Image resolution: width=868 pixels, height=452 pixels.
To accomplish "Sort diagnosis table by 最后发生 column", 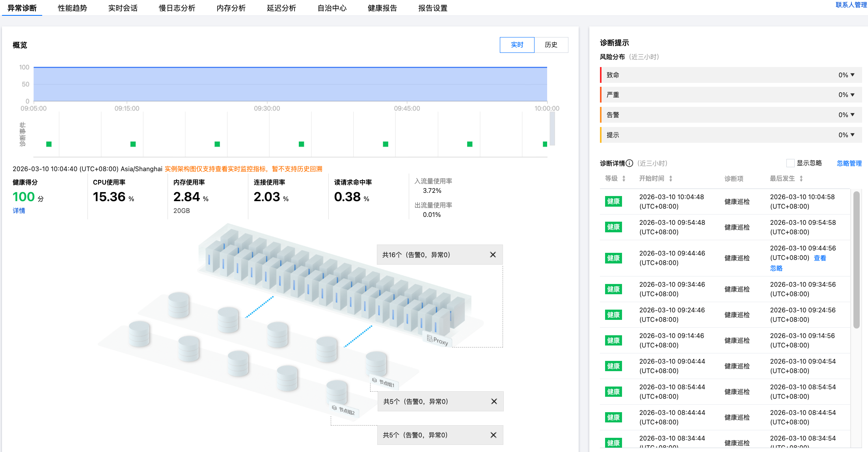I will pos(801,179).
